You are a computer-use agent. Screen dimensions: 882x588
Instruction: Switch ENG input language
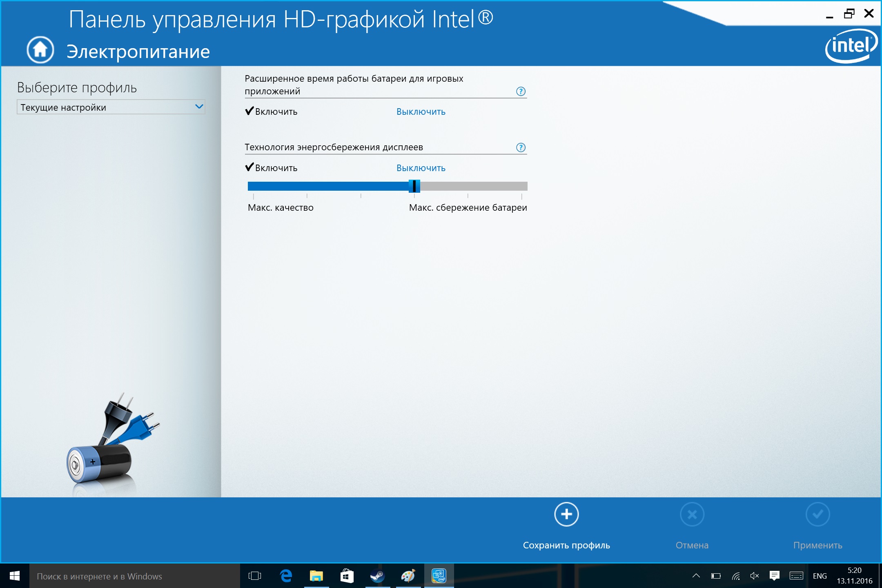820,576
